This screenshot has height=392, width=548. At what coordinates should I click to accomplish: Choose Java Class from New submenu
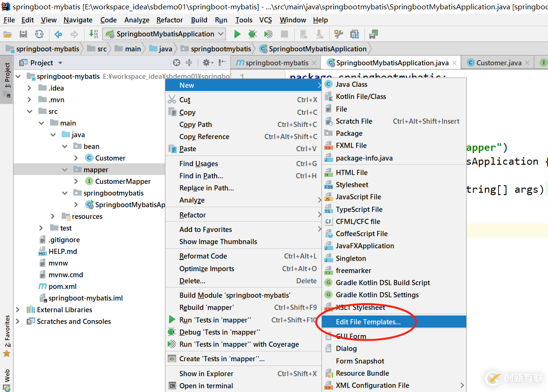click(351, 84)
